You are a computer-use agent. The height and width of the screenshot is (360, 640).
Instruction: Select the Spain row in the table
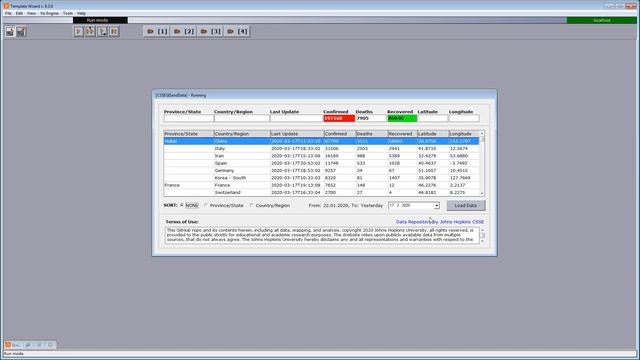(321, 163)
